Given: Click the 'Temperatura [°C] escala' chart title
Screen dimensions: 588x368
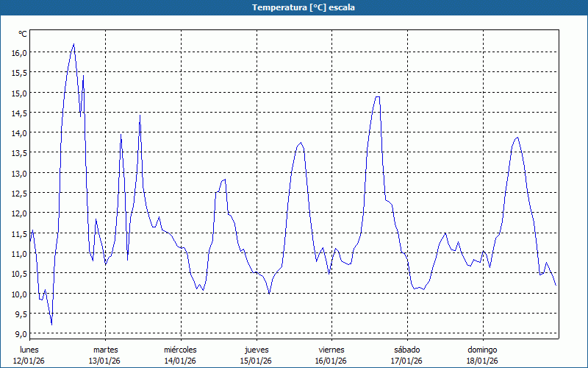Looking at the screenshot, I should pyautogui.click(x=294, y=7).
